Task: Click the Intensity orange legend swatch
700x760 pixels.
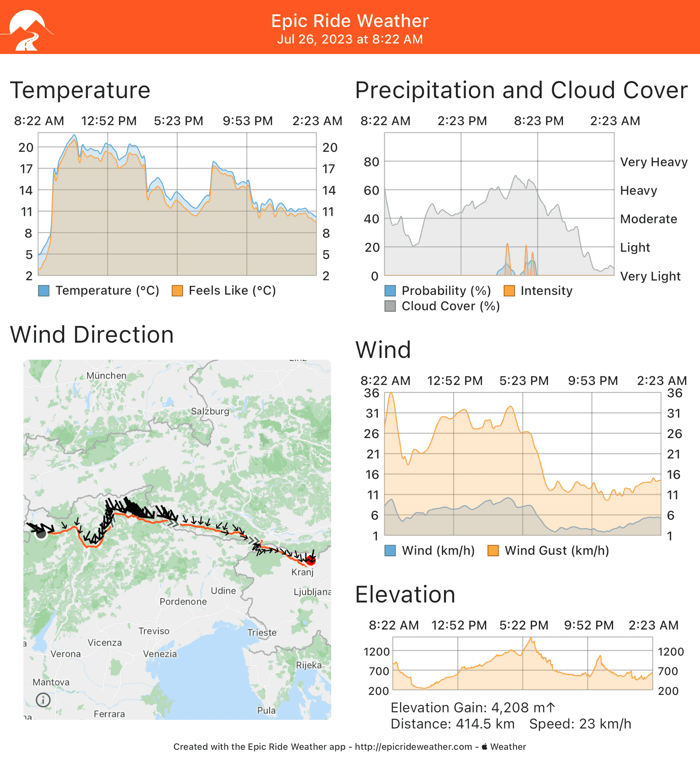Action: (x=509, y=291)
